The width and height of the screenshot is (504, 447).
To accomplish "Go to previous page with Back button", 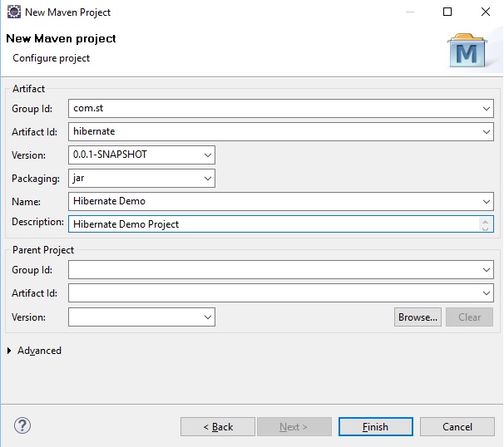I will point(218,427).
